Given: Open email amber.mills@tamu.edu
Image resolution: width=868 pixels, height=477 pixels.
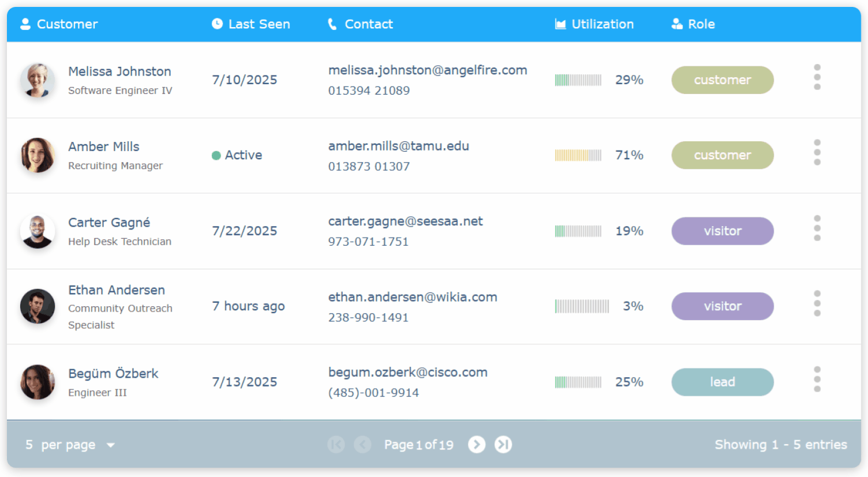Looking at the screenshot, I should pyautogui.click(x=398, y=146).
